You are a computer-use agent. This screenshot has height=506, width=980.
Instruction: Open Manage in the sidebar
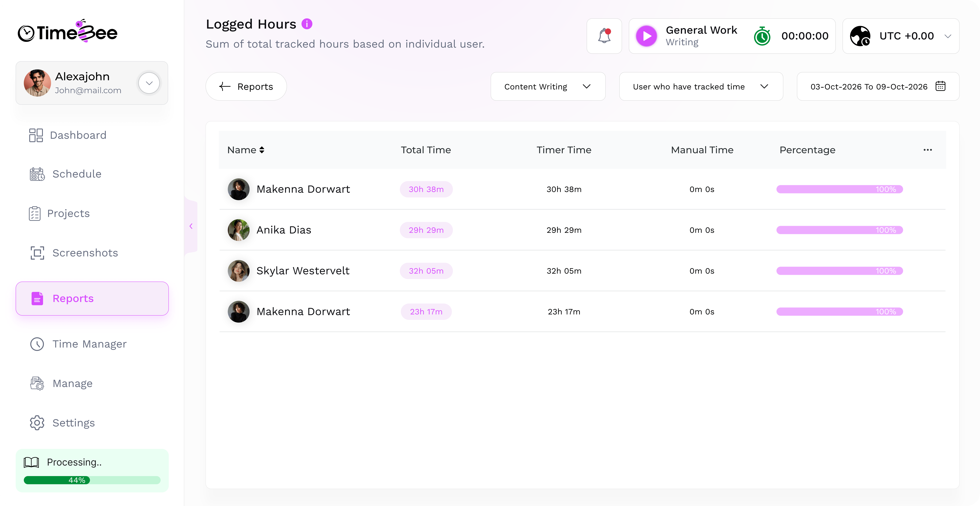[x=61, y=383]
